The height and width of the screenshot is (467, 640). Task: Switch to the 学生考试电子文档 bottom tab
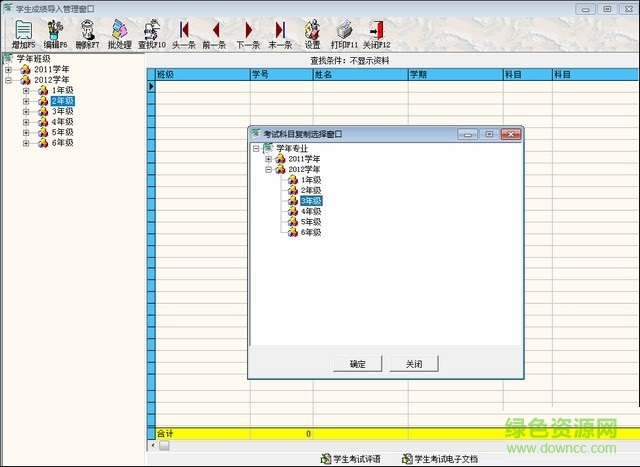tap(440, 459)
